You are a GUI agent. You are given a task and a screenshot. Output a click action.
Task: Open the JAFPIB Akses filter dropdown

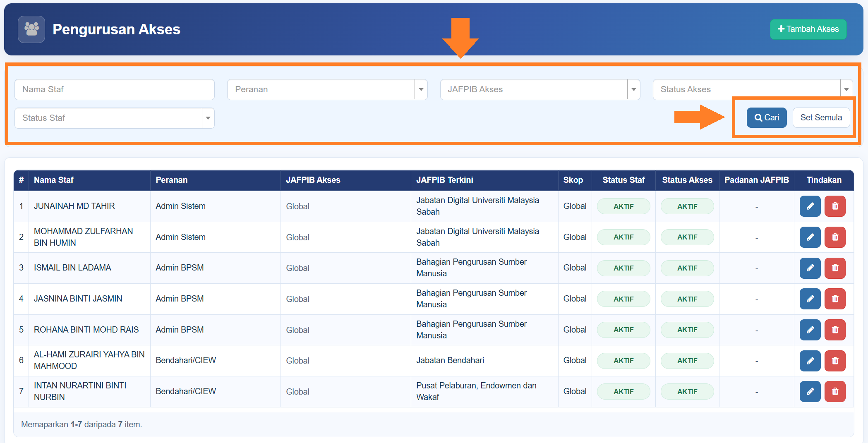(540, 89)
